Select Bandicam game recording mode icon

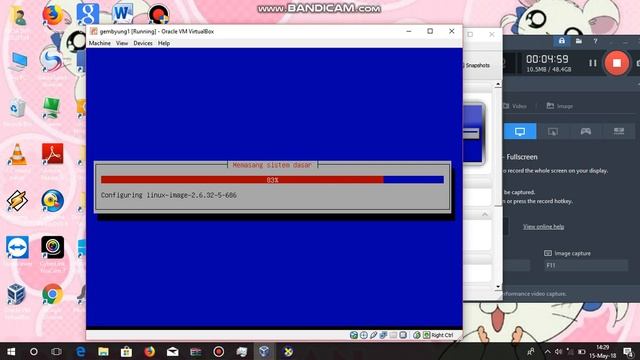click(x=586, y=131)
